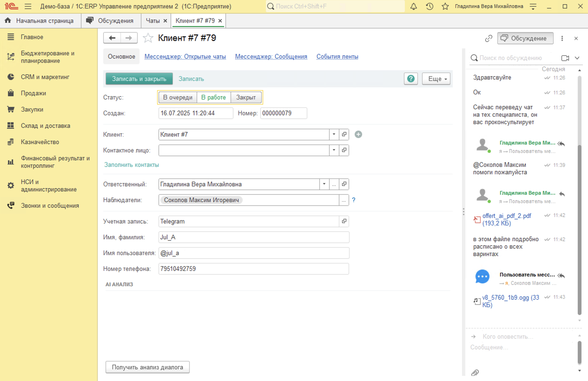588x381 pixels.
Task: Open the "Контактное лицо" dropdown list
Action: click(x=334, y=150)
